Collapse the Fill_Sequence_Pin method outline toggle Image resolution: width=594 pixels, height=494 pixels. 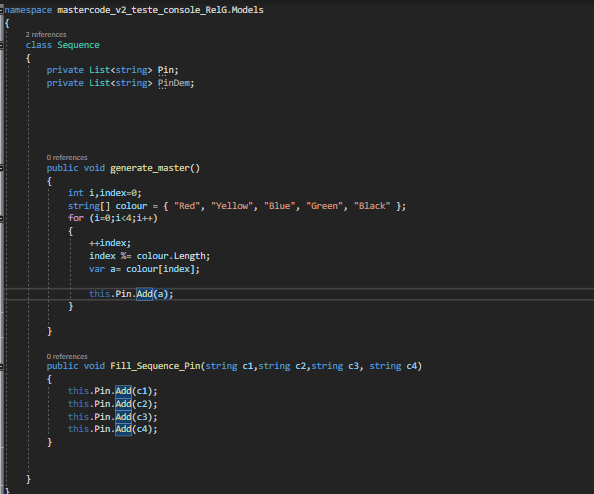click(x=2, y=366)
